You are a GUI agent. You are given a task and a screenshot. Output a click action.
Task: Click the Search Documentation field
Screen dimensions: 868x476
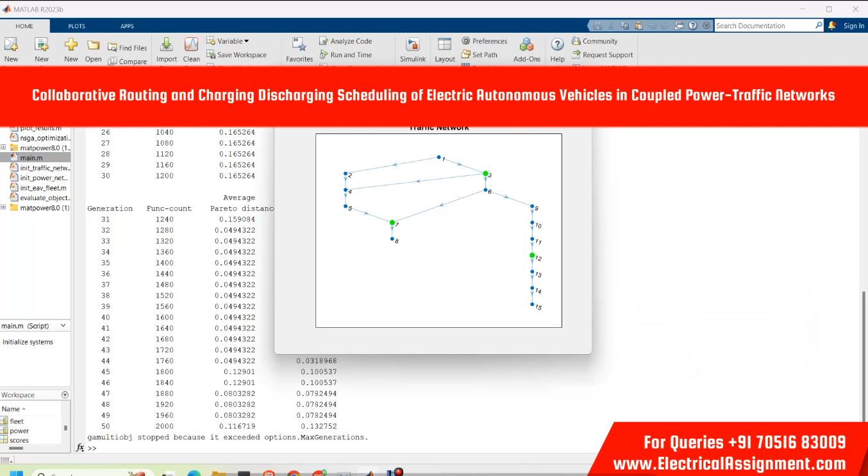click(764, 26)
